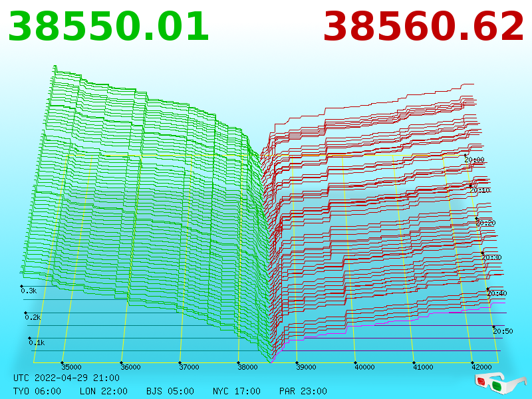Click the UTC 2022-04-29 21:00 timestamp
Image resolution: width=532 pixels, height=399 pixels.
(x=66, y=378)
